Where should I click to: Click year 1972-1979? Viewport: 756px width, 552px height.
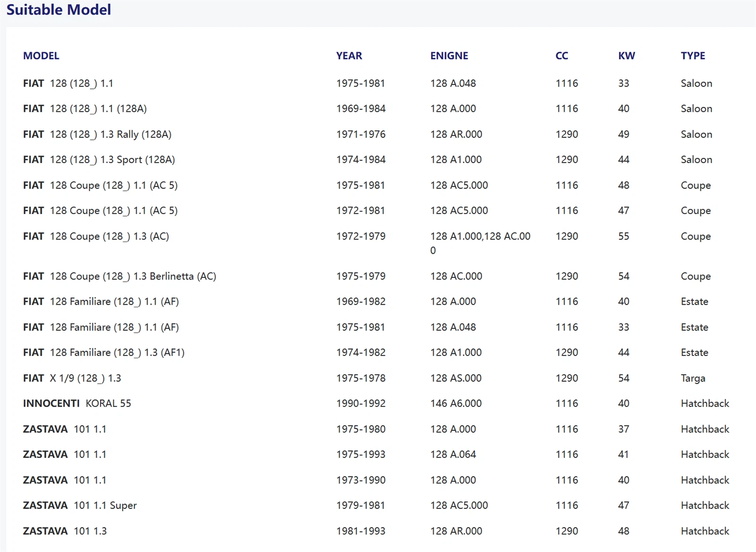361,236
